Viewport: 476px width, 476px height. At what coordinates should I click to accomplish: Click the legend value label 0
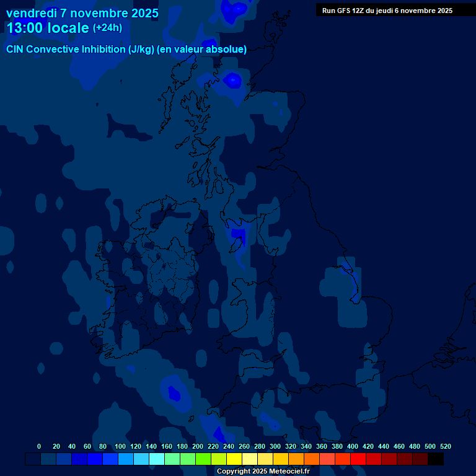39,446
